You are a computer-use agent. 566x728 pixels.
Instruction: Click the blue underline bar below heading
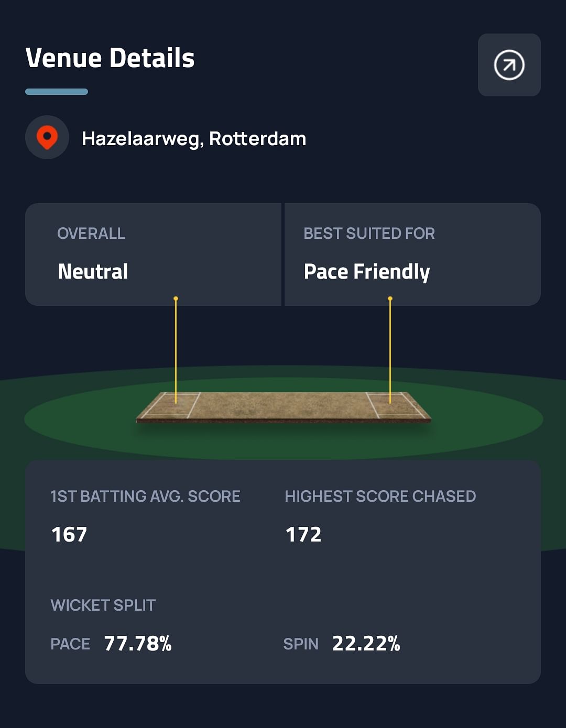point(57,92)
